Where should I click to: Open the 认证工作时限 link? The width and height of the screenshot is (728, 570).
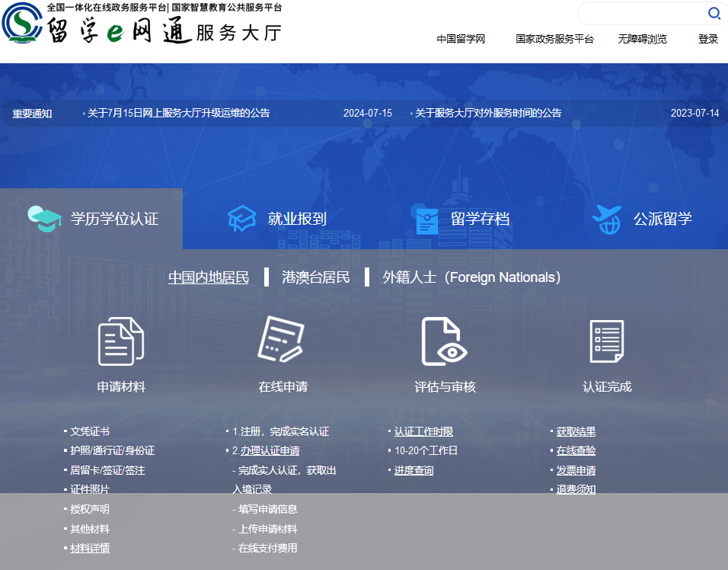pos(423,431)
